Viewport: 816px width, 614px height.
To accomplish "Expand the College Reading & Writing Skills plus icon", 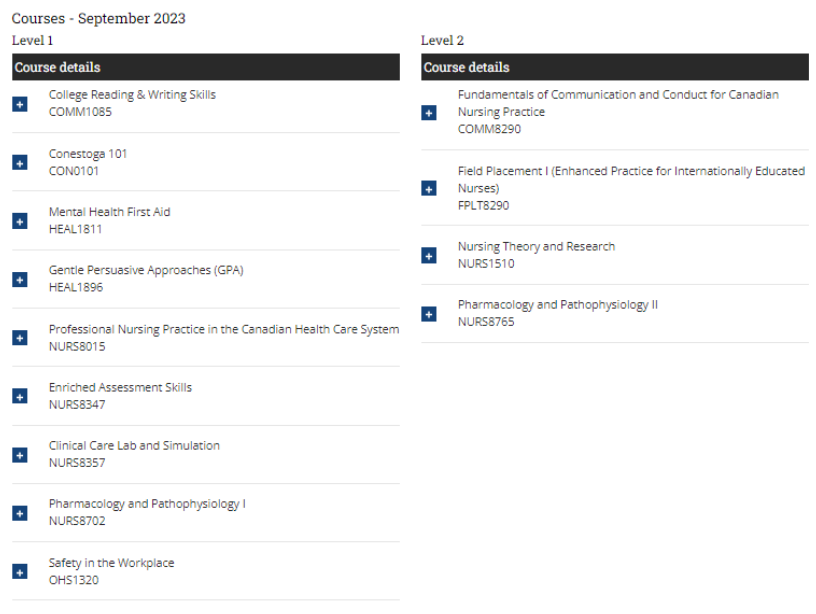I will [x=20, y=104].
